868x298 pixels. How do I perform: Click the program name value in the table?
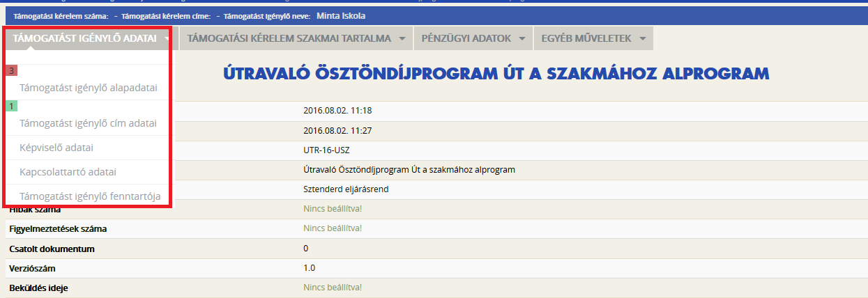pos(409,169)
